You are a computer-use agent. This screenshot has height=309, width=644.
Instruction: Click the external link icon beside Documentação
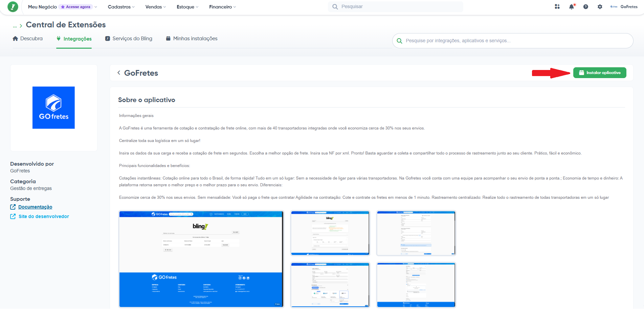click(13, 207)
